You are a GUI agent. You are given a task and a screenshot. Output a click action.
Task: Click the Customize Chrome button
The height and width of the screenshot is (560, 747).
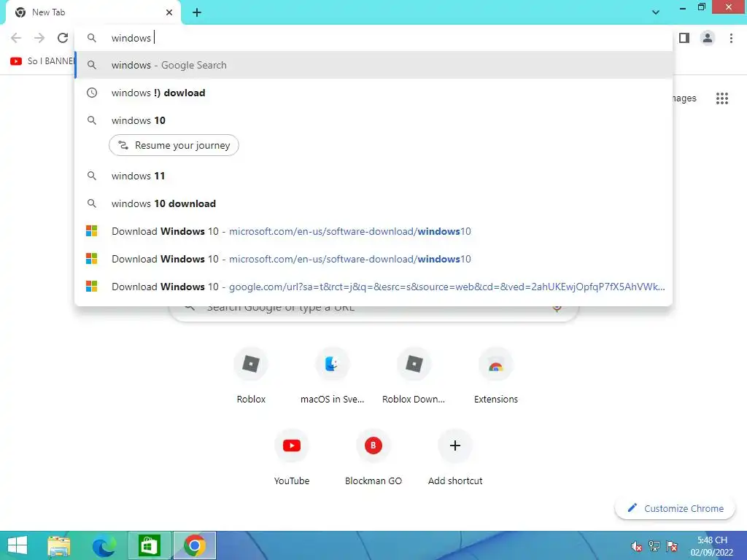coord(675,508)
